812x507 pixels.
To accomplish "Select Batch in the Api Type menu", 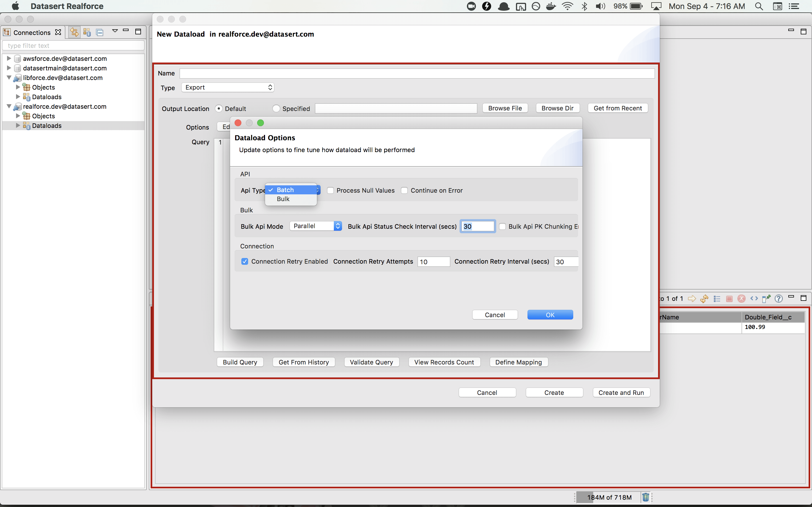I will tap(285, 190).
